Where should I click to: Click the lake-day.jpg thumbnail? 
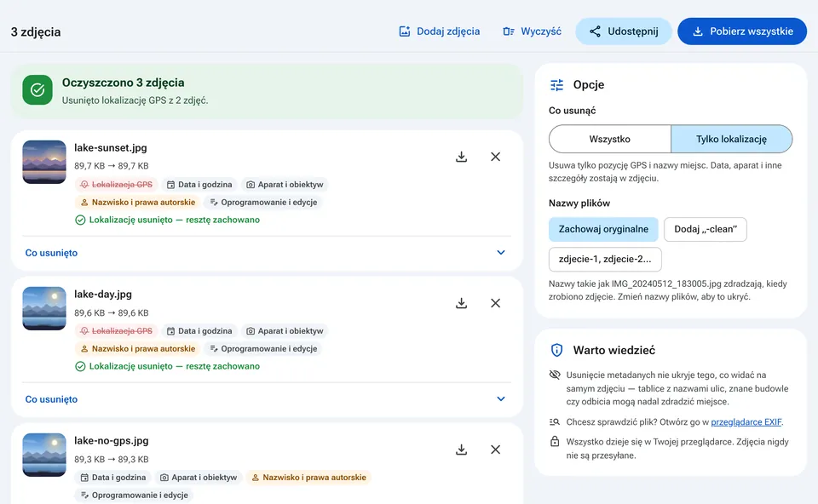click(44, 308)
